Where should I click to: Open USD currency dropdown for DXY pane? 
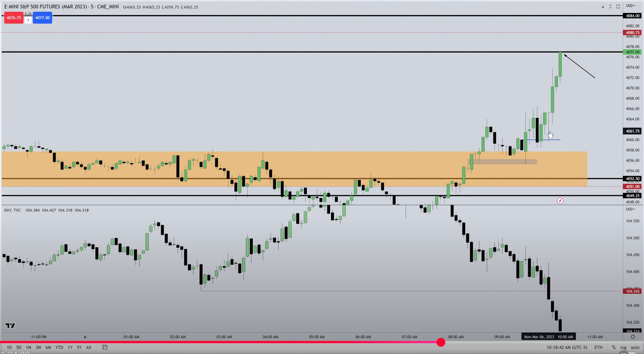[630, 209]
